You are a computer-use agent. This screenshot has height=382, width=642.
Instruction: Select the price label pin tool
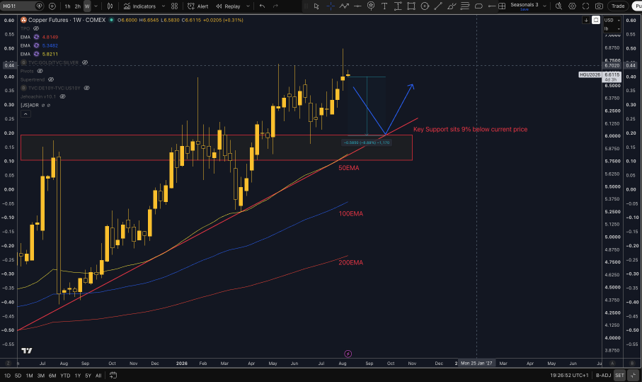click(371, 6)
